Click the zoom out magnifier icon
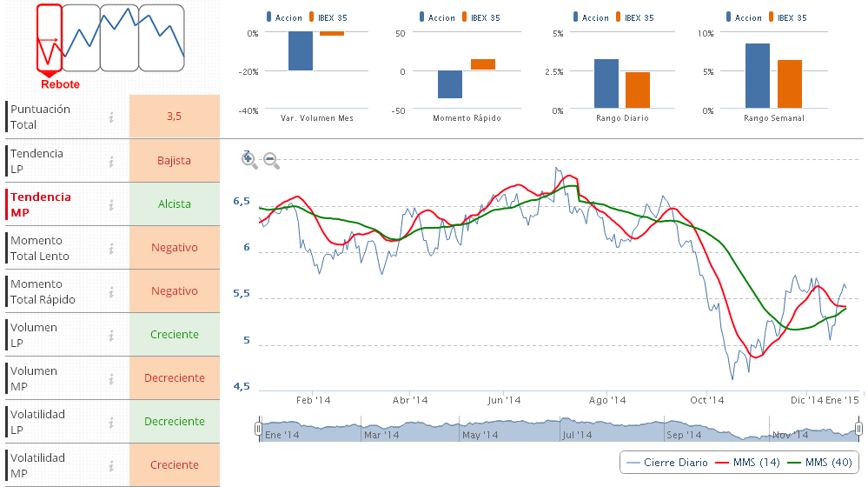The image size is (868, 487). pos(271,160)
